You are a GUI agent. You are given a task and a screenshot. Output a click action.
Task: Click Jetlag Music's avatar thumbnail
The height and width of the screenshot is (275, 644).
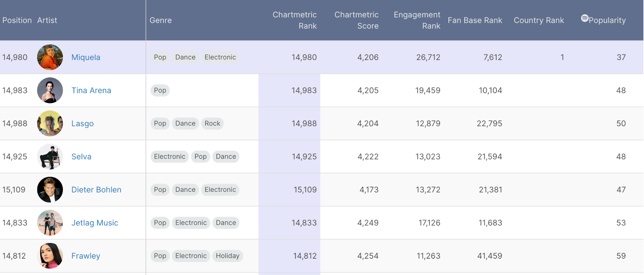coord(50,223)
